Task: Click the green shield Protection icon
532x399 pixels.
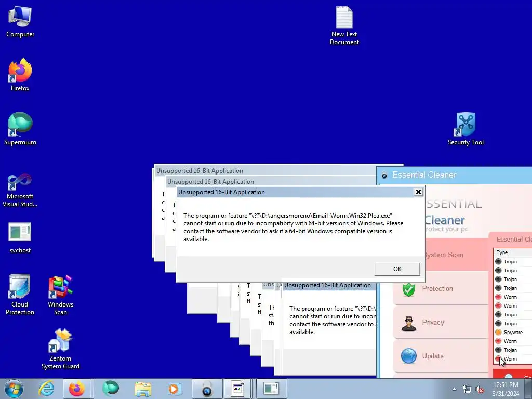Action: coord(408,289)
